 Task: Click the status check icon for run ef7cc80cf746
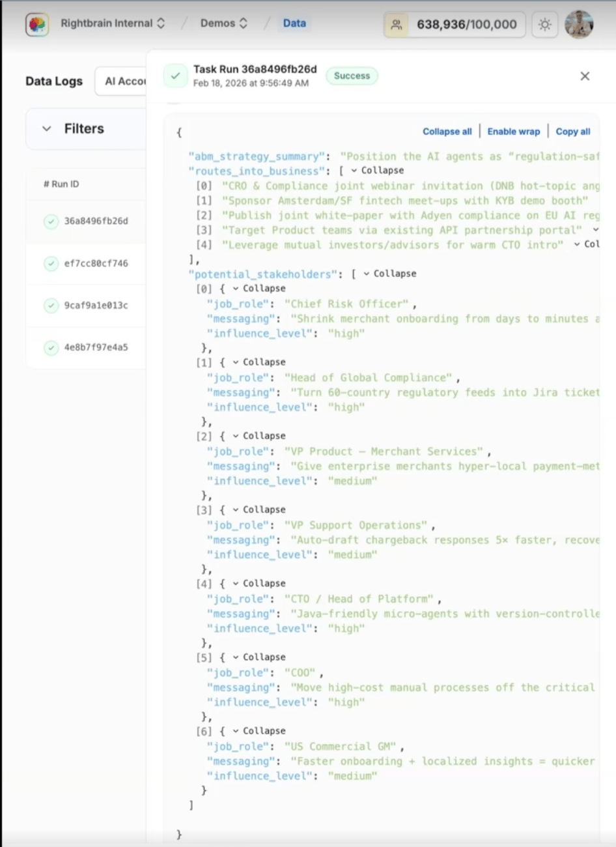pyautogui.click(x=51, y=264)
